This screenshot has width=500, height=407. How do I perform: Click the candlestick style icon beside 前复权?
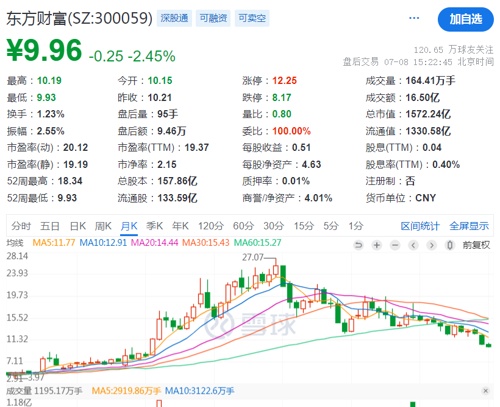(450, 246)
